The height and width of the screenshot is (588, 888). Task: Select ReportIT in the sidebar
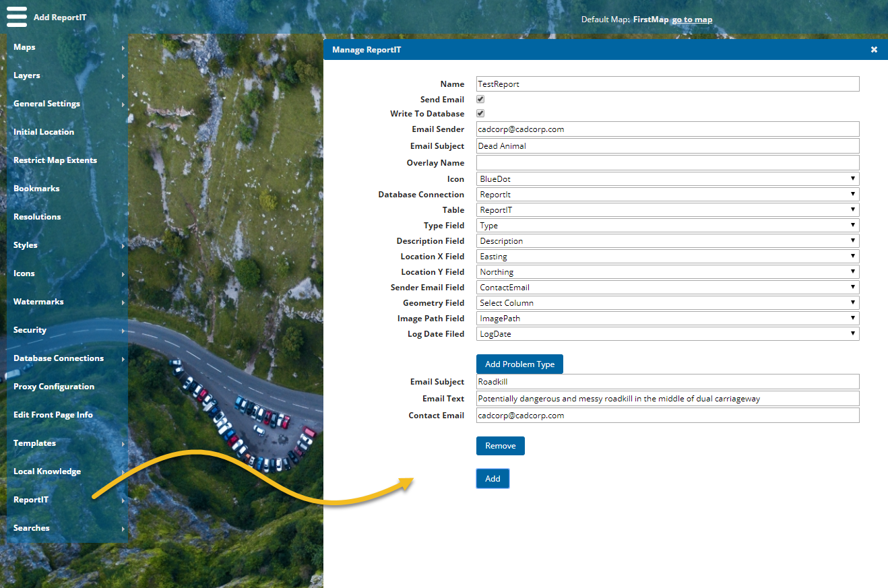point(31,500)
